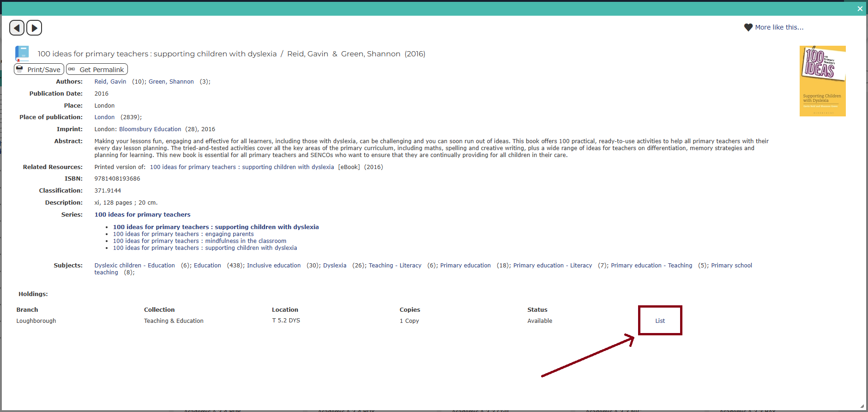Open author Green, Shannon link

click(x=171, y=82)
